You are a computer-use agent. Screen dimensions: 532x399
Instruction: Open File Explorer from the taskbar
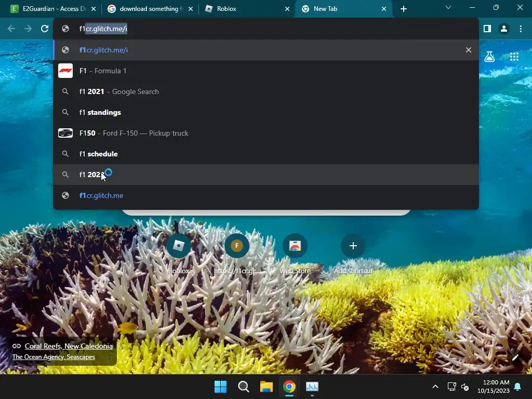click(267, 387)
